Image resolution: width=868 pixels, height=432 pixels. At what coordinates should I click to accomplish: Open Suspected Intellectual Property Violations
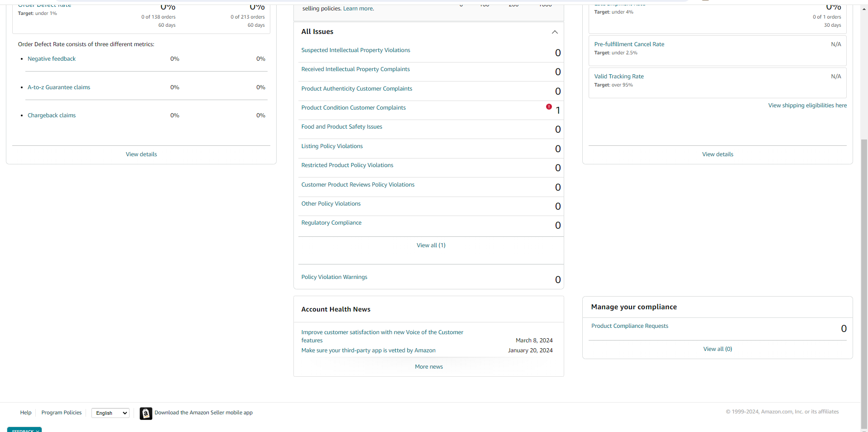[355, 50]
